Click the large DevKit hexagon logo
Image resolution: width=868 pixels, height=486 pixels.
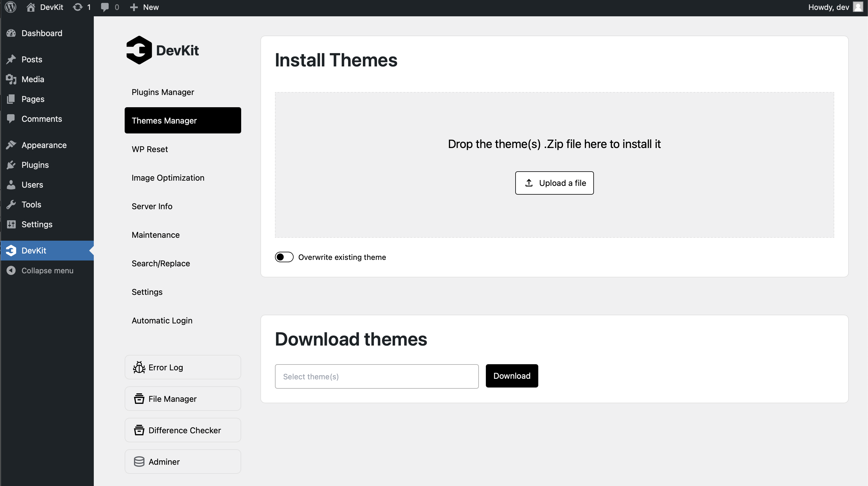click(x=139, y=50)
